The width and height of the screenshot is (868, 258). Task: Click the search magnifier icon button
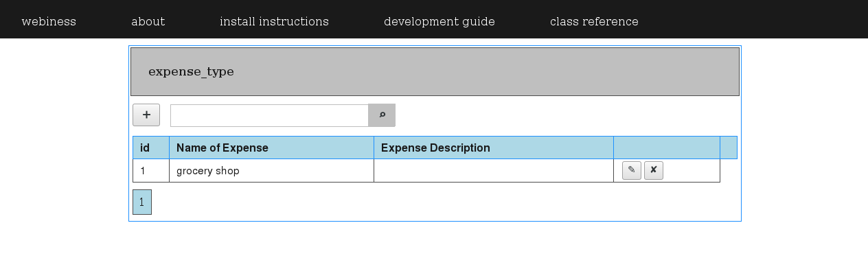pos(382,115)
